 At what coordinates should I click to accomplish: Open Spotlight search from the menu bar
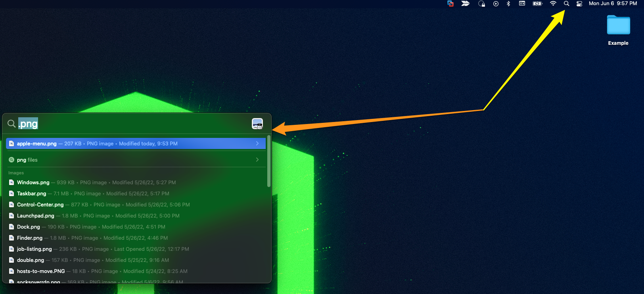pyautogui.click(x=566, y=4)
